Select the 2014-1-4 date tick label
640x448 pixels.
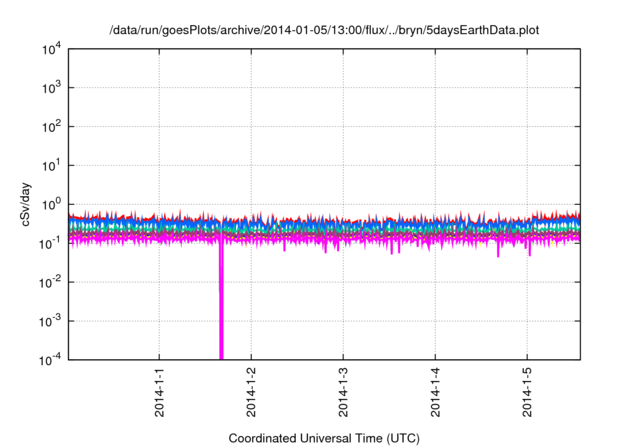coord(436,392)
